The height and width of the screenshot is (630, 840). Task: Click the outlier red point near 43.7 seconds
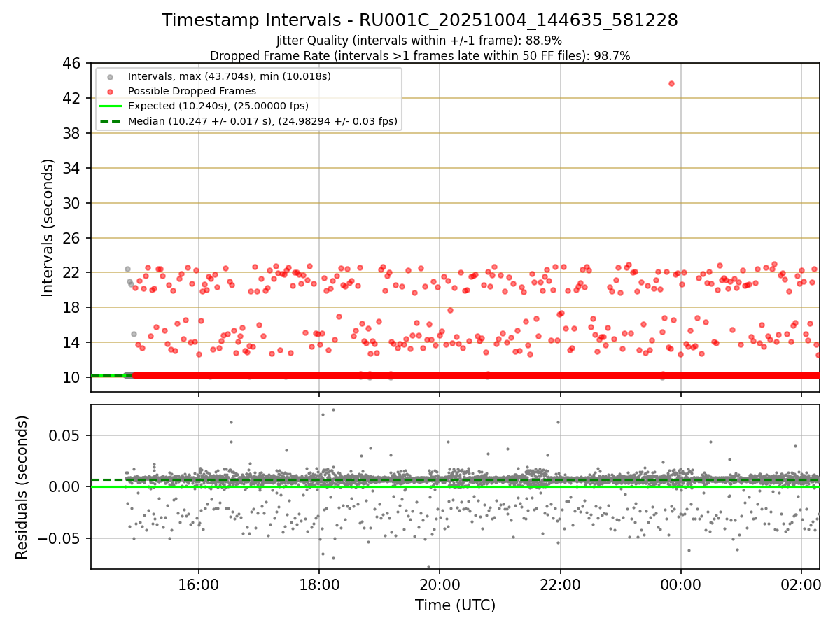coord(671,83)
